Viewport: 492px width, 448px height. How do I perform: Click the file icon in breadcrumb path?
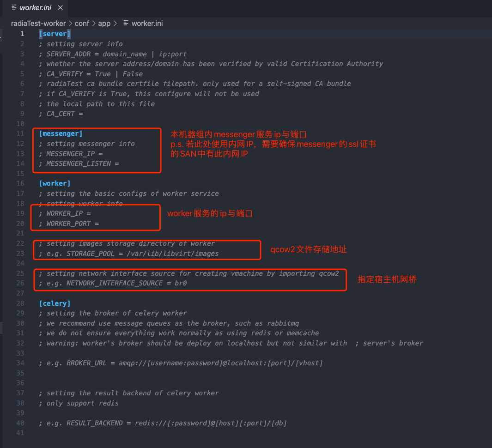click(125, 23)
